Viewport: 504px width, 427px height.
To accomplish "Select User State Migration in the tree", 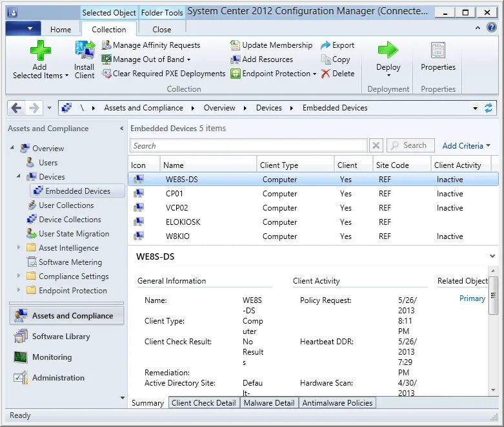I will point(74,234).
